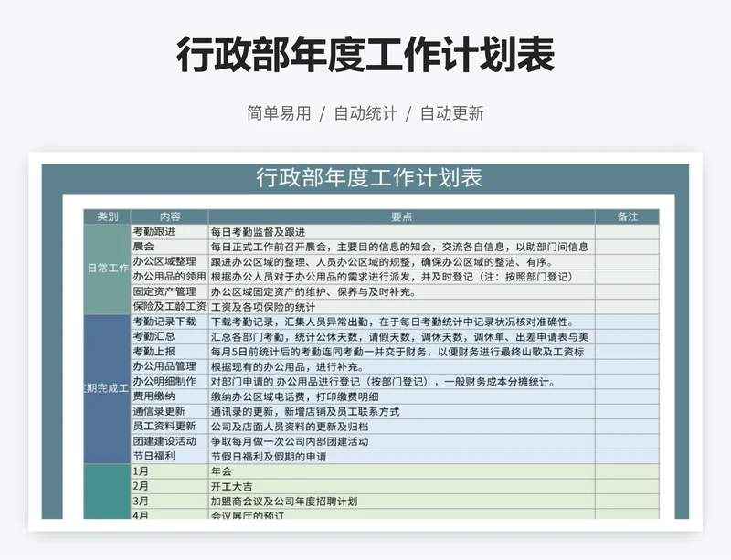
Task: Select the 类别 column header
Action: point(107,217)
